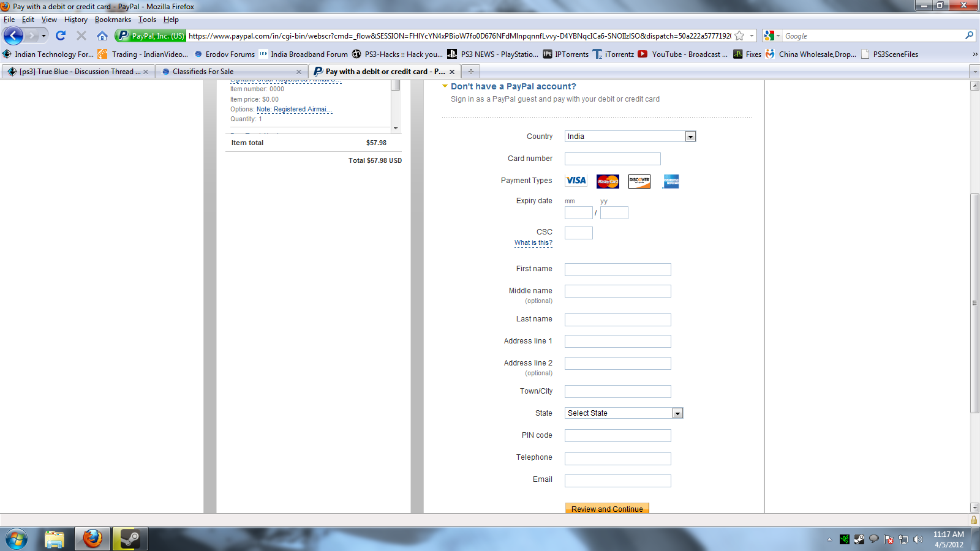Open Steam from the taskbar
The width and height of the screenshot is (980, 551).
130,539
